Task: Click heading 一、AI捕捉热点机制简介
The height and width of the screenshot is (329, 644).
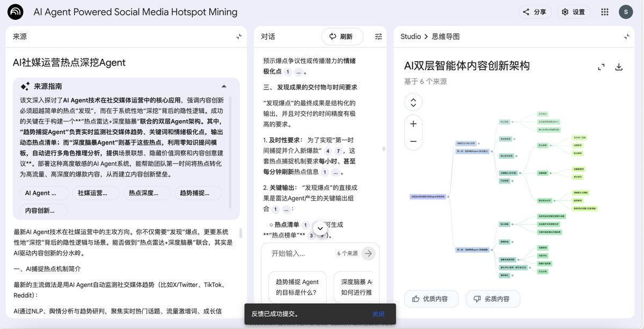Action: (47, 268)
